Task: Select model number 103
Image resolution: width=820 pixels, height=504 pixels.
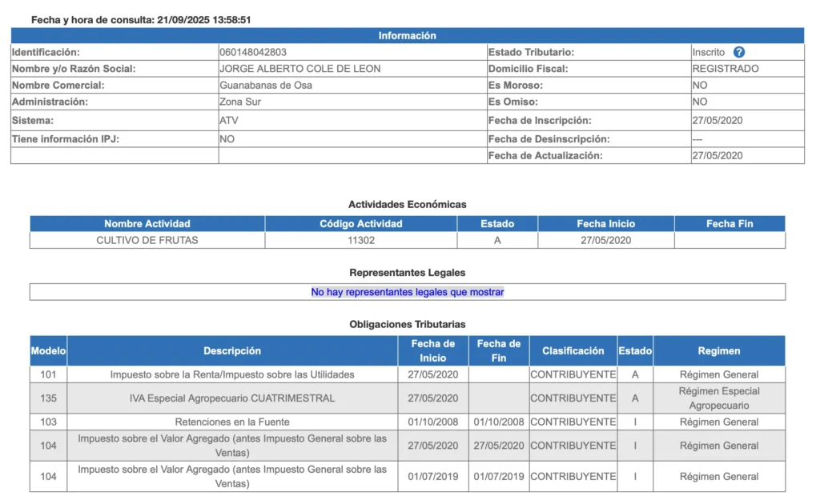Action: tap(48, 422)
